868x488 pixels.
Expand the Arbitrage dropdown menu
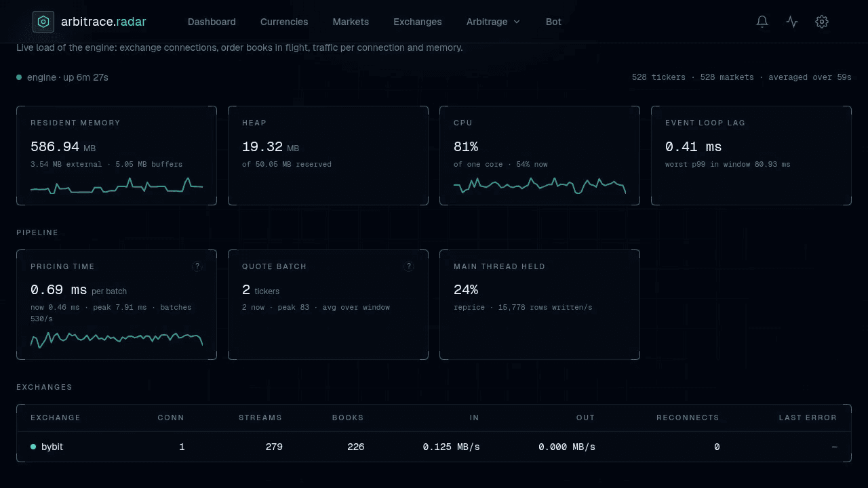(x=493, y=22)
